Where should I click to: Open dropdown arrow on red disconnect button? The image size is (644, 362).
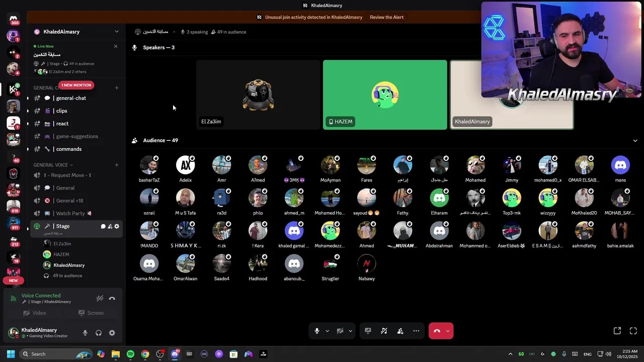pyautogui.click(x=448, y=331)
